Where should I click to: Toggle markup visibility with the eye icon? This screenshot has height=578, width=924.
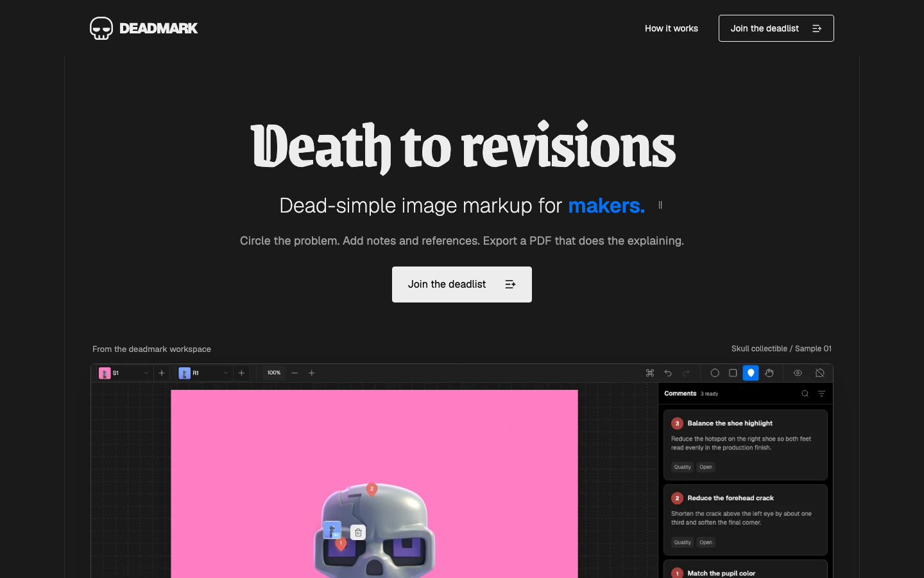point(798,373)
